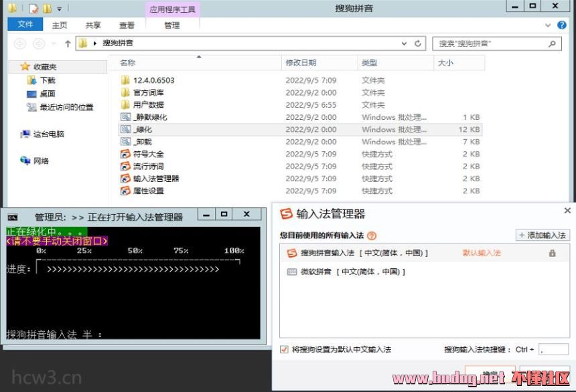Switch to the 查看 ribbon tab
This screenshot has width=576, height=392.
pos(127,25)
